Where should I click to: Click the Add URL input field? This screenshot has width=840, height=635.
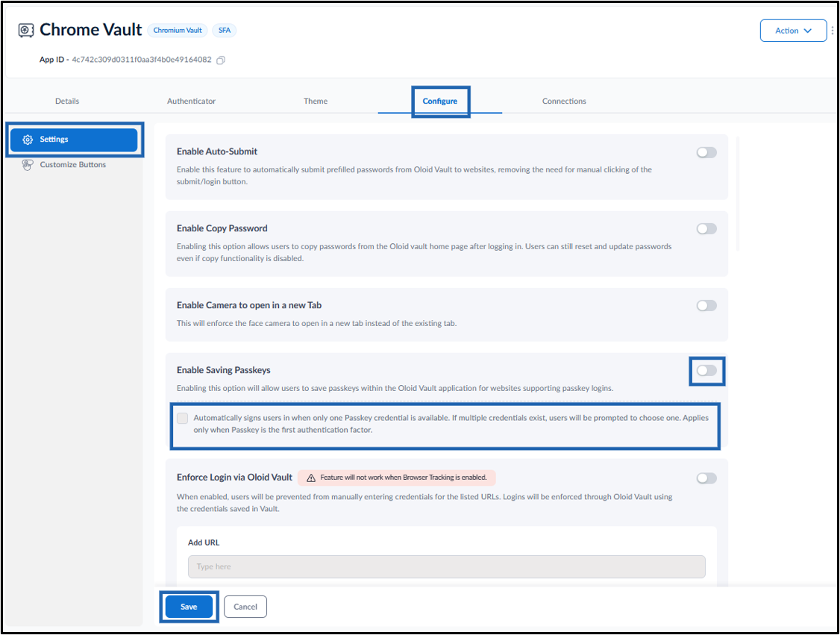[x=446, y=566]
